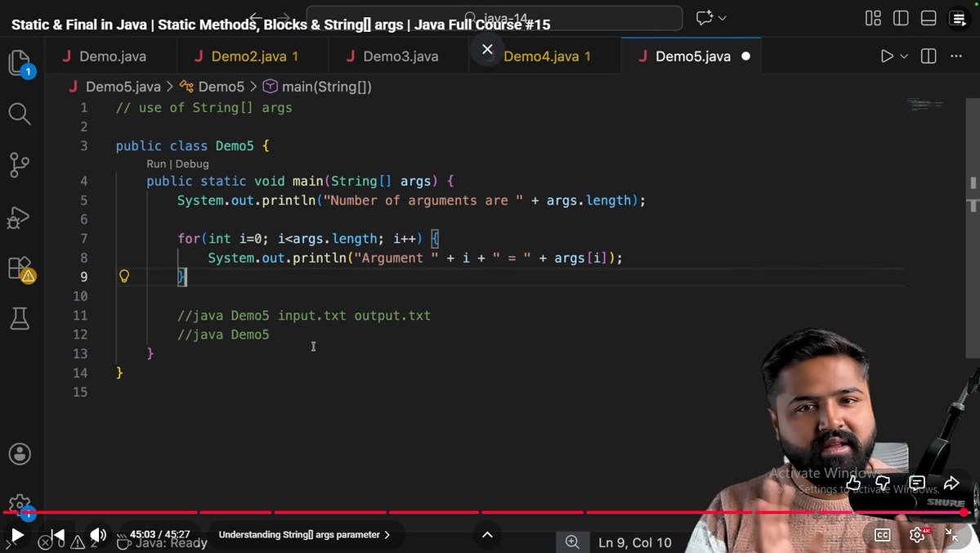
Task: Switch to the Demo4.java tab
Action: point(545,56)
